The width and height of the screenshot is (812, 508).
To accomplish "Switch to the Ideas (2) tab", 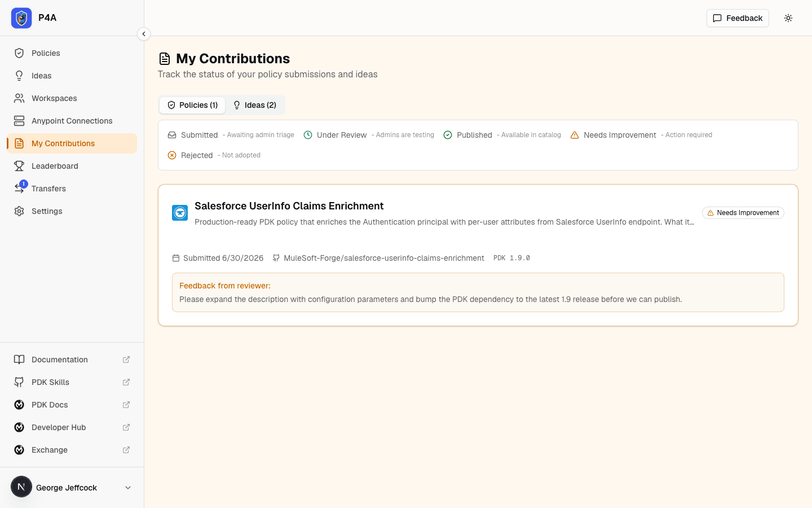I will [x=255, y=105].
